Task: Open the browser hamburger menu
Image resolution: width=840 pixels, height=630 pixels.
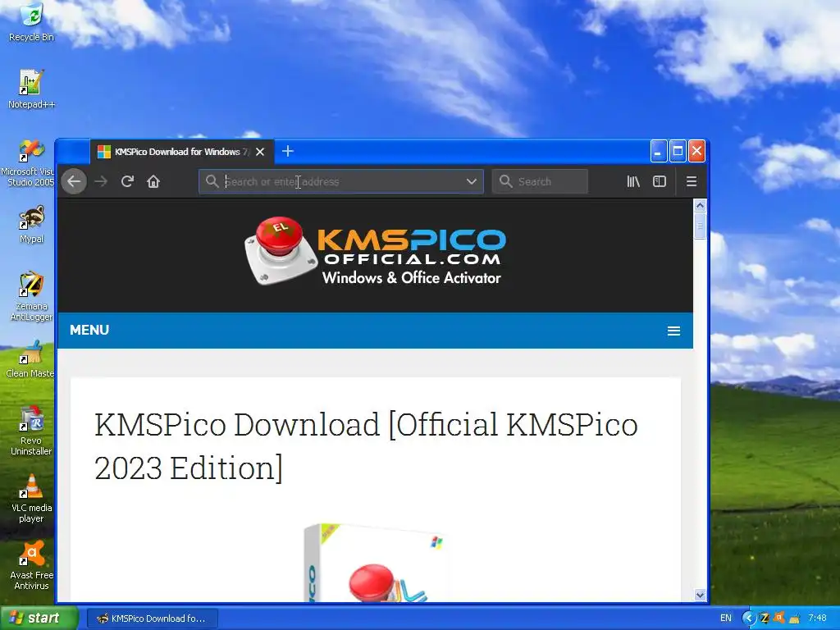Action: [x=692, y=181]
